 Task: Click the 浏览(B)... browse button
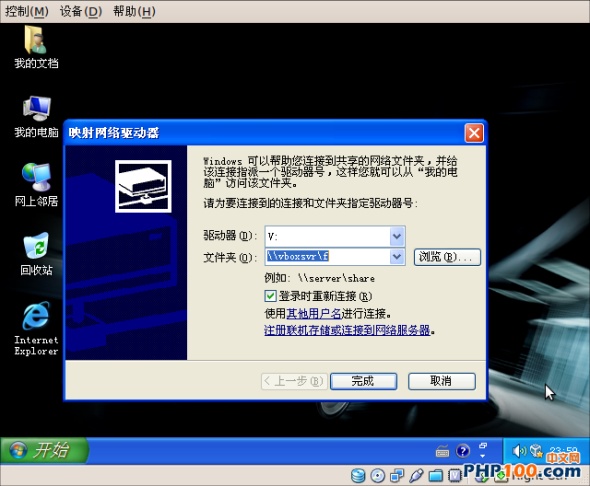pos(447,257)
